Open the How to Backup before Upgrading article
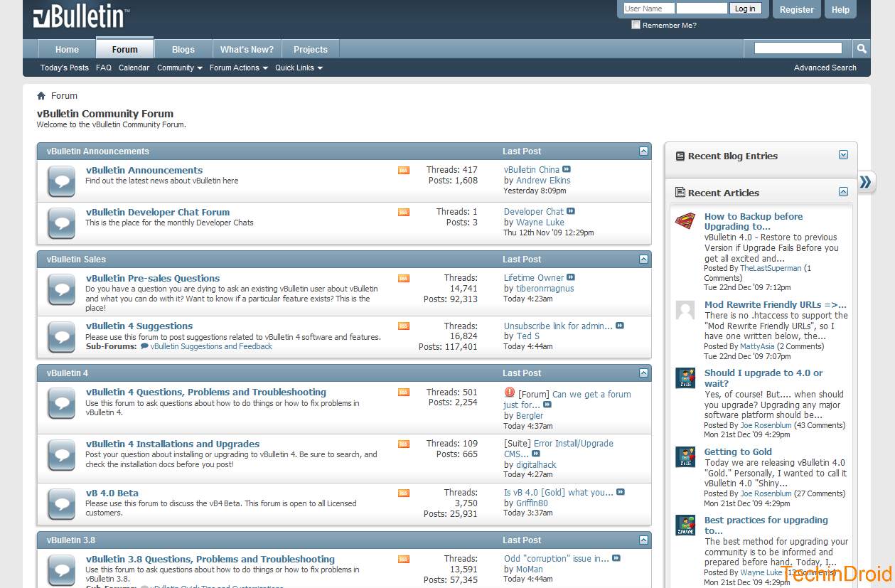The height and width of the screenshot is (588, 895). 754,221
